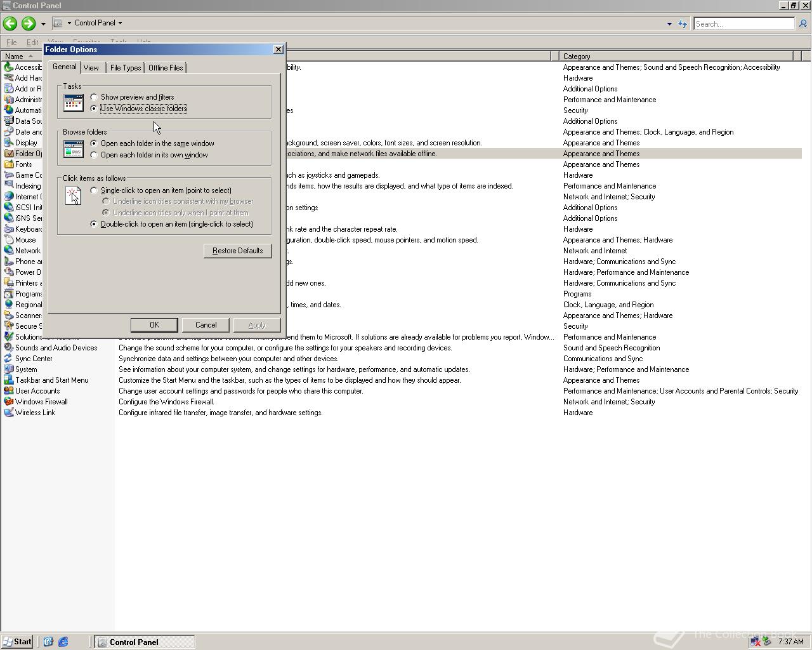Open the Offline Files tab
The height and width of the screenshot is (650, 812).
point(166,68)
